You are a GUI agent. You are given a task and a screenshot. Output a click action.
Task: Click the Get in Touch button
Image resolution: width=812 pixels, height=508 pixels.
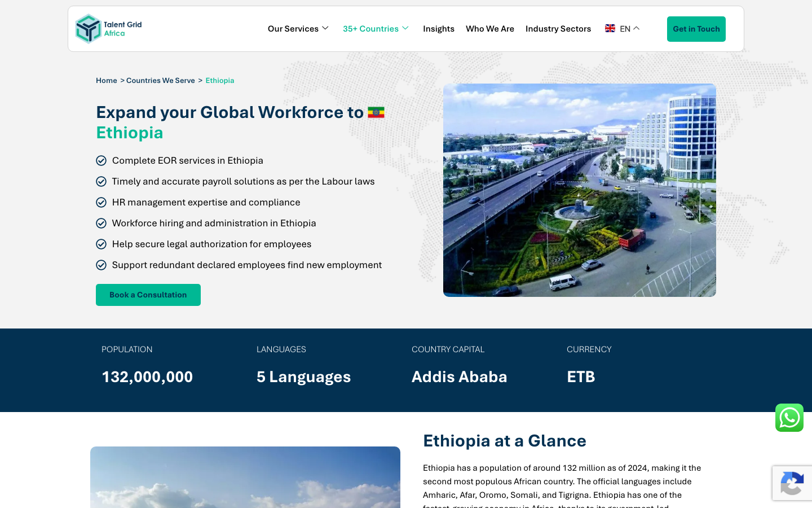(696, 29)
